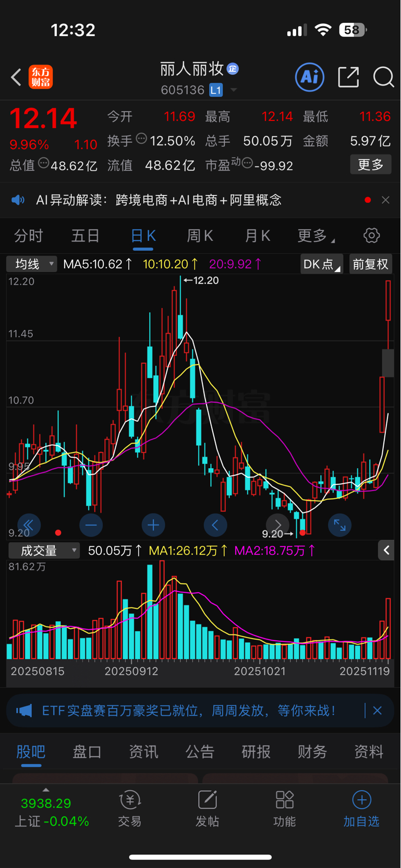This screenshot has height=868, width=401.
Task: Close the ETF实盘赛 banner
Action: (378, 711)
